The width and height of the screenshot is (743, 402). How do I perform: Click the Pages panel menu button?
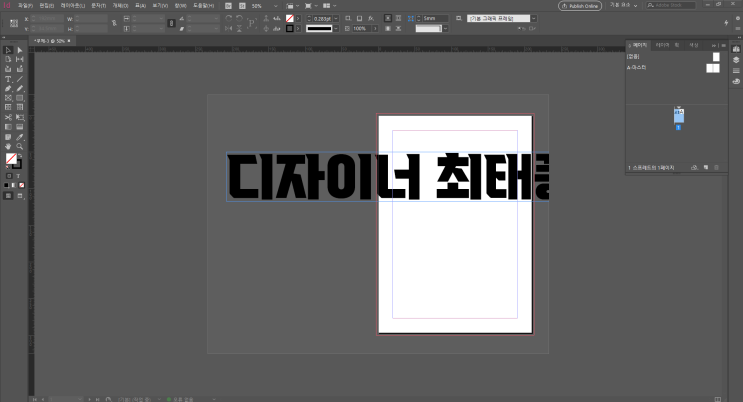[x=724, y=45]
